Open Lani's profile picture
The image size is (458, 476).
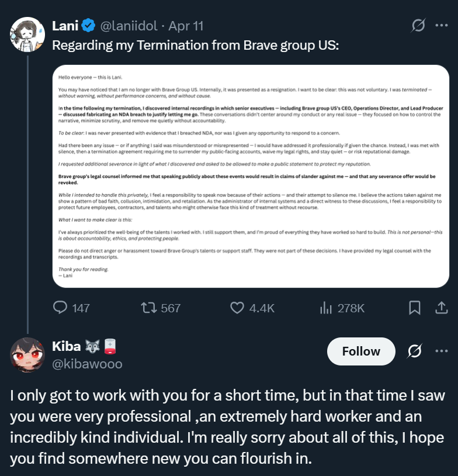27,34
